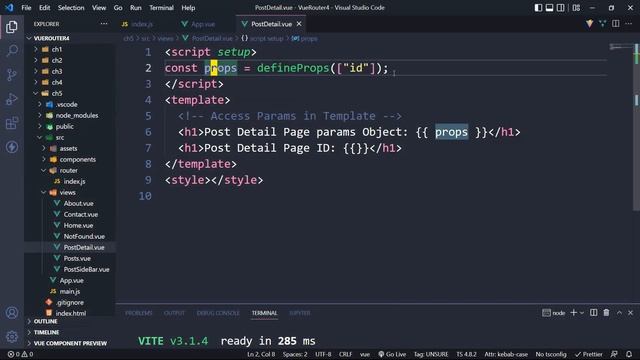Open Terminal menu

pyautogui.click(x=161, y=7)
